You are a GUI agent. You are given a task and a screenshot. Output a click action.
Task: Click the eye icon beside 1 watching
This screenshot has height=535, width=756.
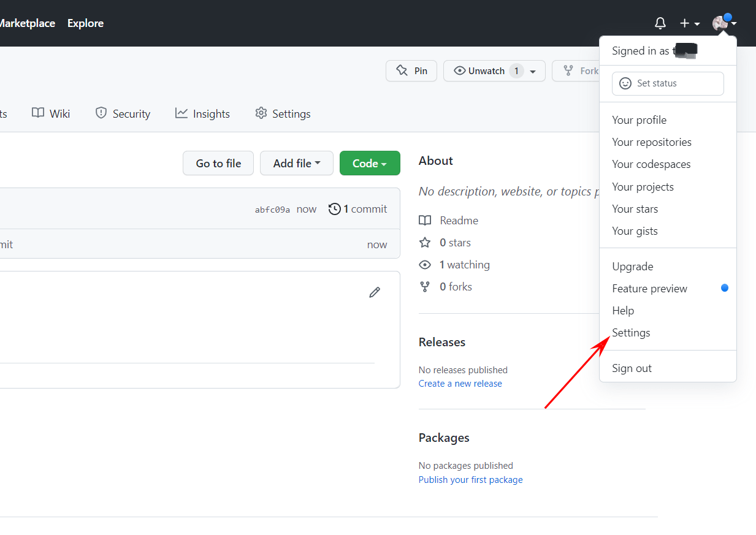tap(424, 264)
